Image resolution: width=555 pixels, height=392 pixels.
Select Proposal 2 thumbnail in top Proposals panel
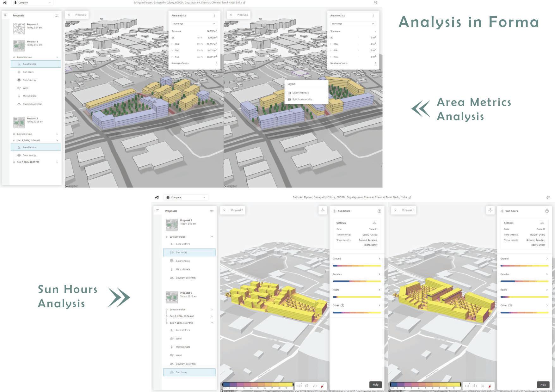(x=19, y=46)
